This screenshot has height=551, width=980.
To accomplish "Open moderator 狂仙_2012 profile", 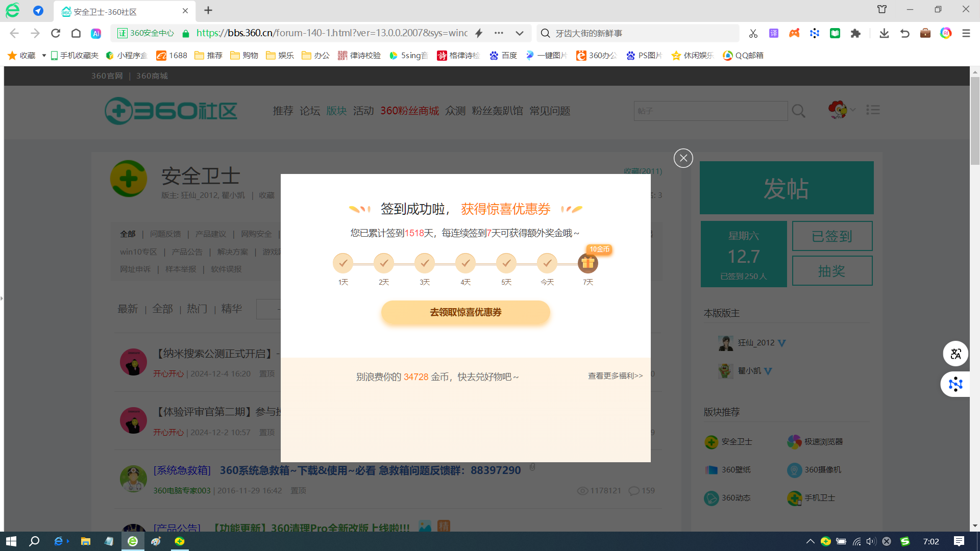I will point(756,343).
